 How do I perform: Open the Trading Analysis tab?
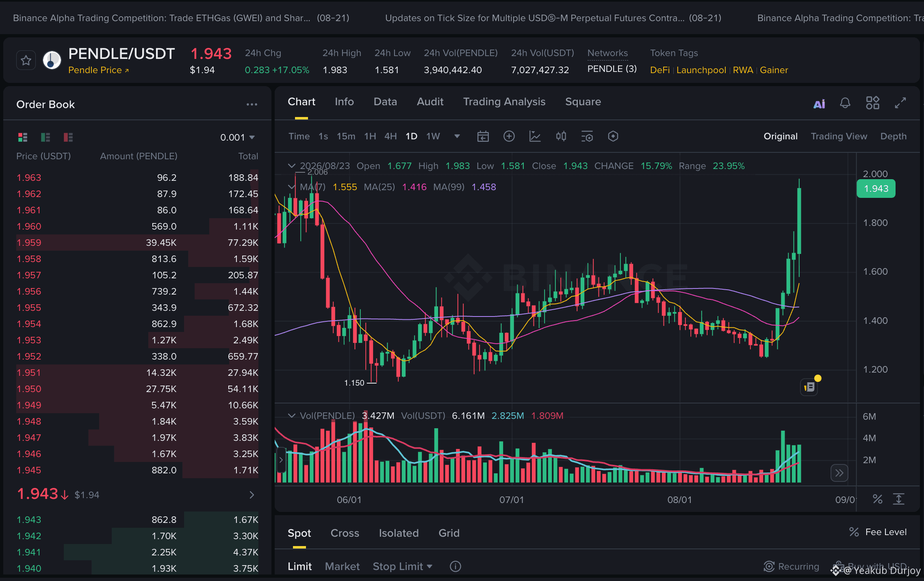(504, 102)
